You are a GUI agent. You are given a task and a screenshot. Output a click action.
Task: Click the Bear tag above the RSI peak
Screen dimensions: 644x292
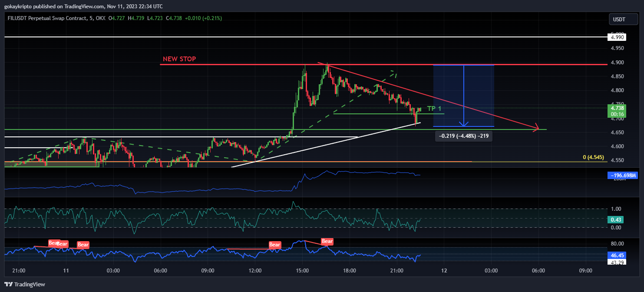coord(327,241)
